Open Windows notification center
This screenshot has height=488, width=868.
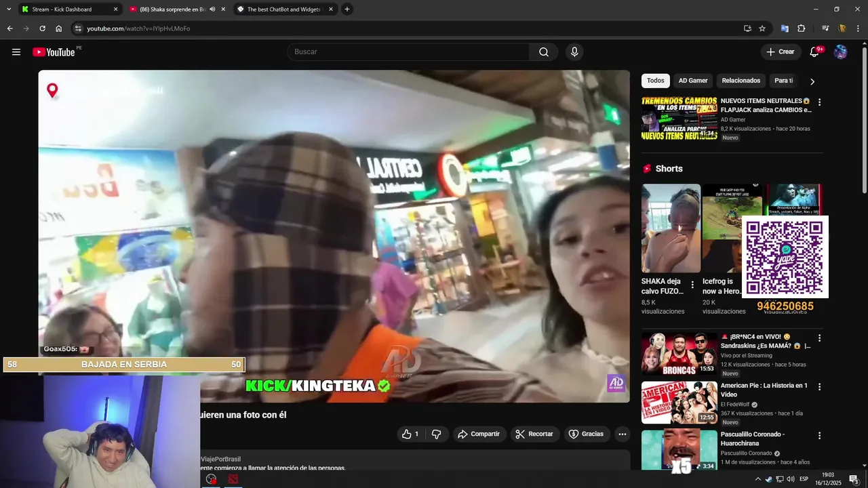854,479
